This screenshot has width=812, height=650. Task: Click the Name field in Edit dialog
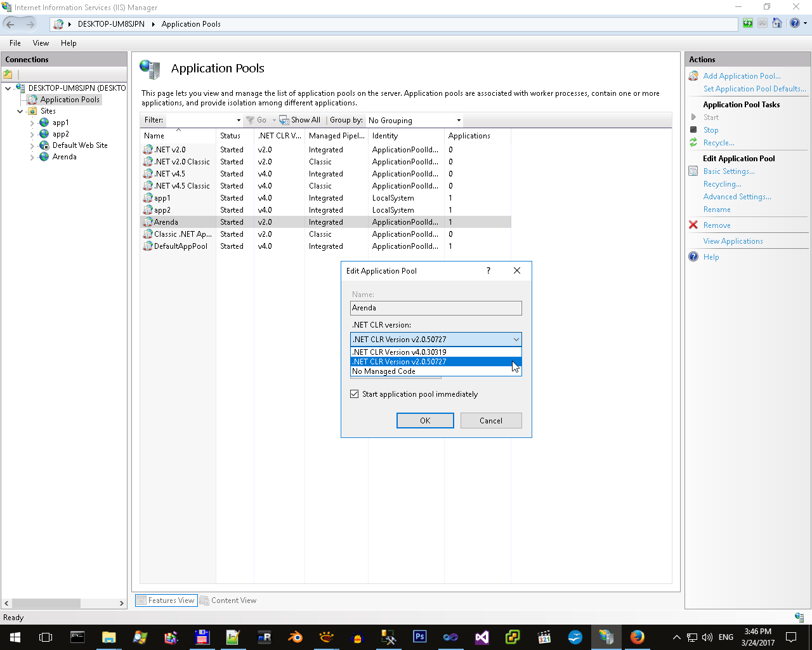pos(436,308)
